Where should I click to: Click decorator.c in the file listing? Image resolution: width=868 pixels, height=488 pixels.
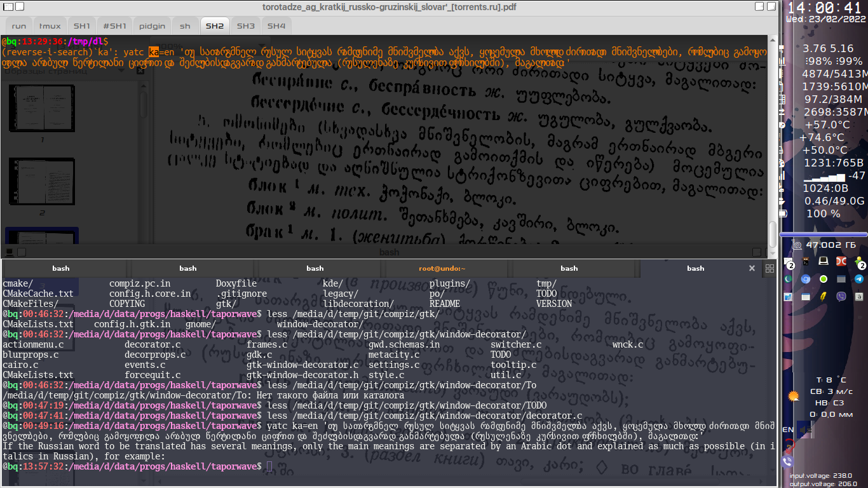coord(153,344)
